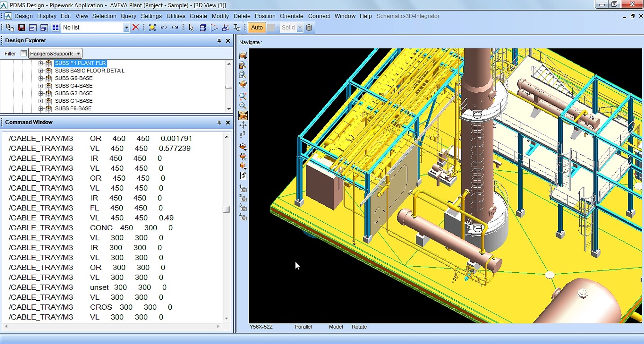Click the zoom in magnifier with plus
The image size is (644, 344).
(x=243, y=106)
